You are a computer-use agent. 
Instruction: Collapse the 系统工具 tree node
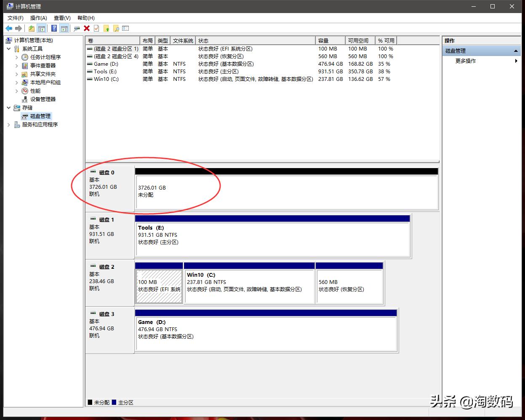pos(8,49)
